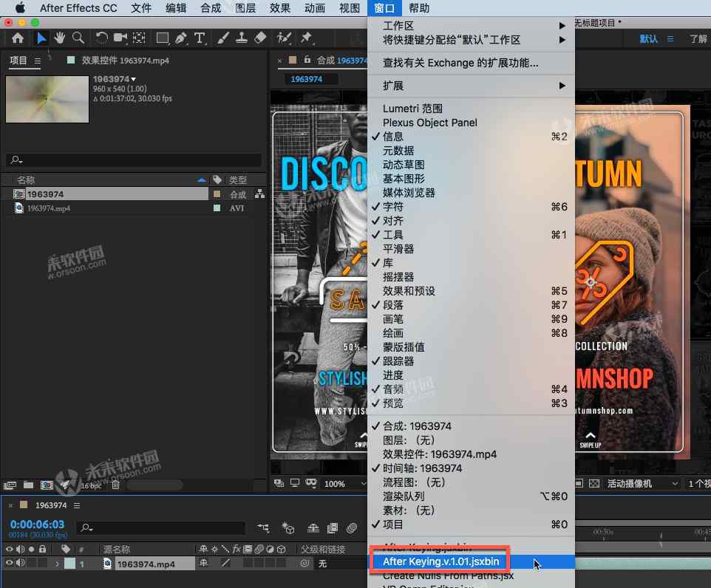This screenshot has width=711, height=588.
Task: Toggle the 库 panel in the window menu
Action: (x=471, y=263)
